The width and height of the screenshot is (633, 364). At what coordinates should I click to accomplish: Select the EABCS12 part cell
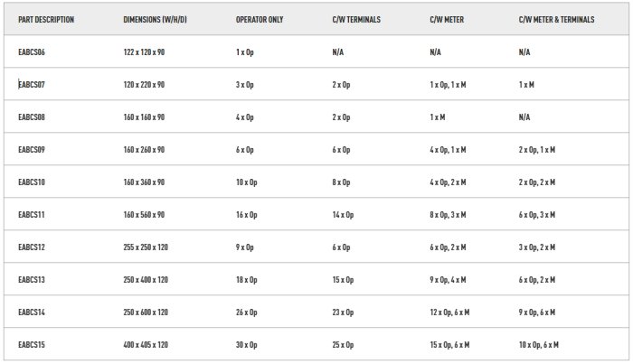32,247
